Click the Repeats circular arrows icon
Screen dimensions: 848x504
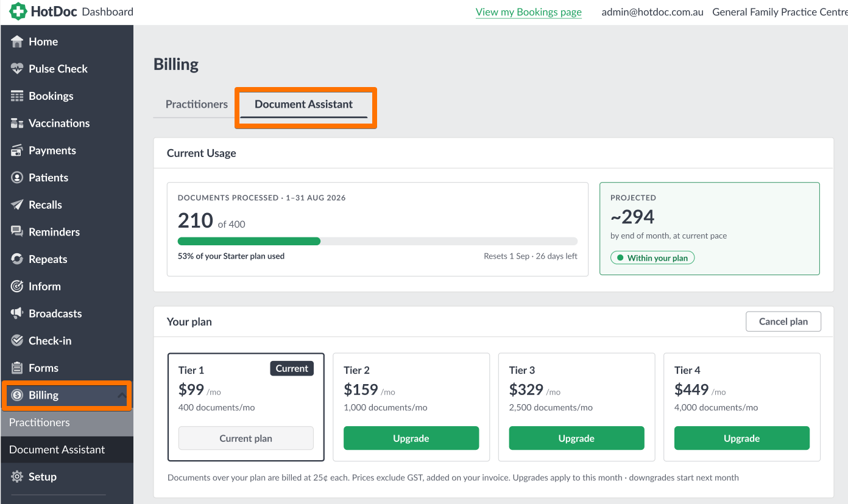click(17, 259)
